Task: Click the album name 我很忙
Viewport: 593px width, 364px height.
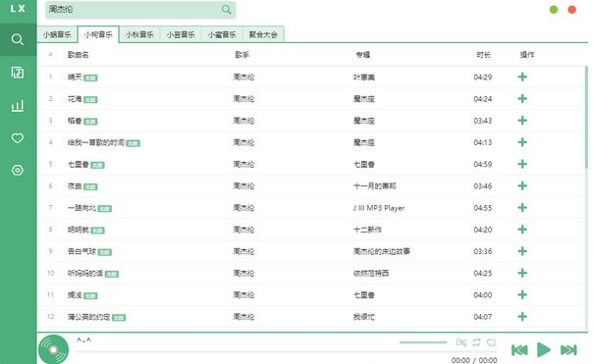Action: 364,317
